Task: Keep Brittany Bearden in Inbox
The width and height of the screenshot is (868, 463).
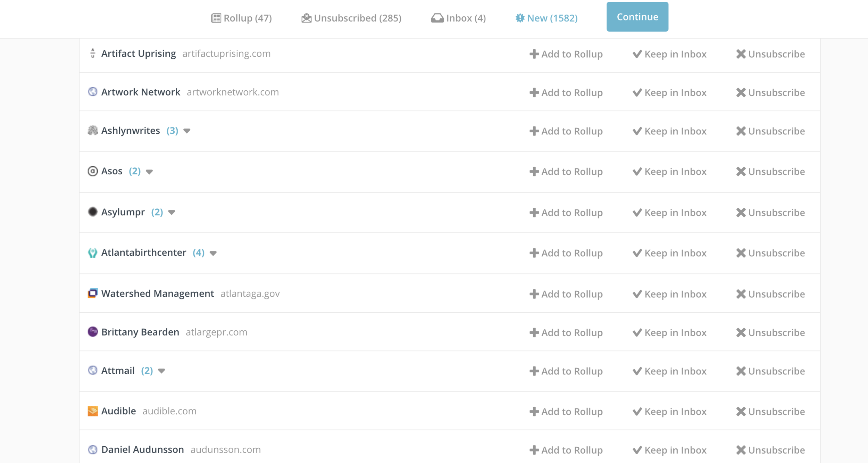Action: [x=669, y=333]
